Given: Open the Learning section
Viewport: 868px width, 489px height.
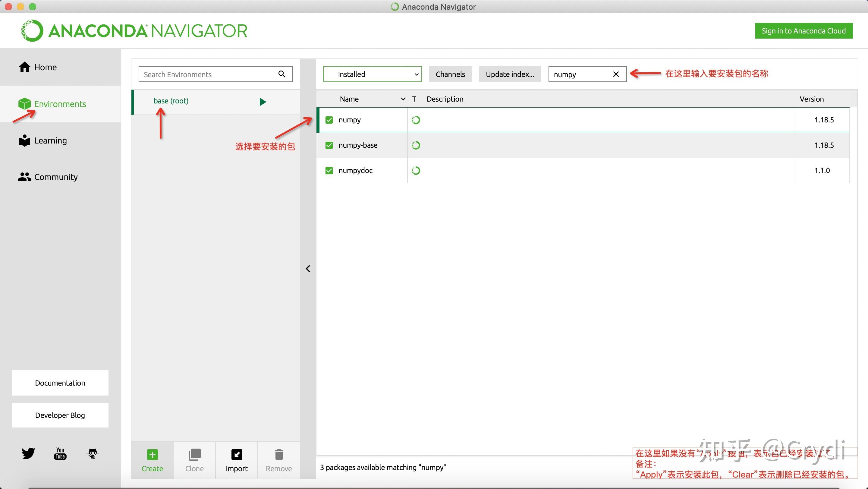Looking at the screenshot, I should click(x=60, y=140).
